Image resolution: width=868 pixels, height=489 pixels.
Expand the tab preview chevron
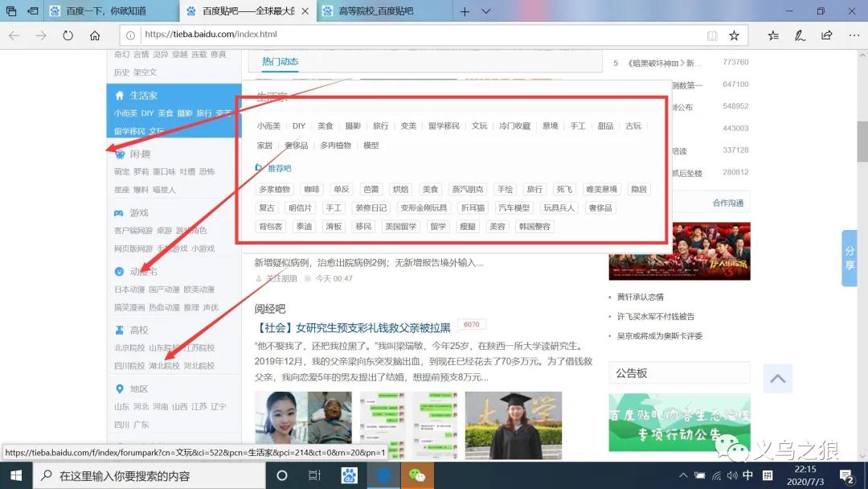(x=486, y=11)
